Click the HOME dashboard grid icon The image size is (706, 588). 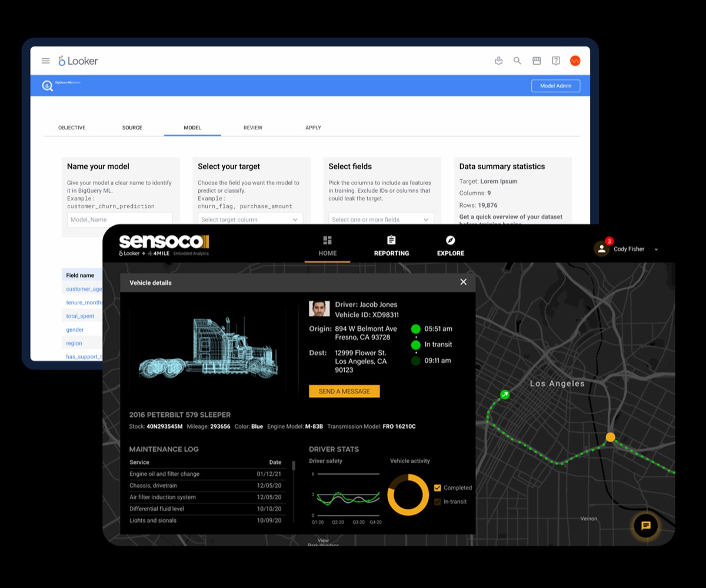(328, 240)
